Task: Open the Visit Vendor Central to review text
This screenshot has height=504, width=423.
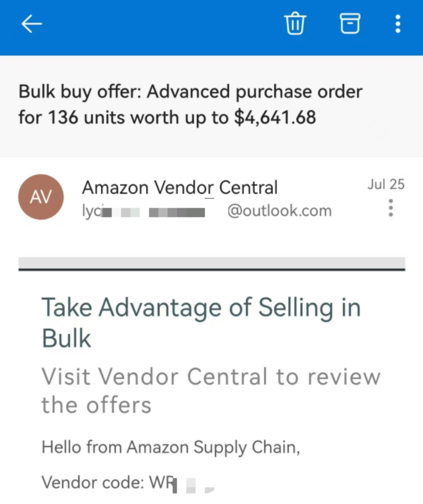Action: pyautogui.click(x=211, y=390)
